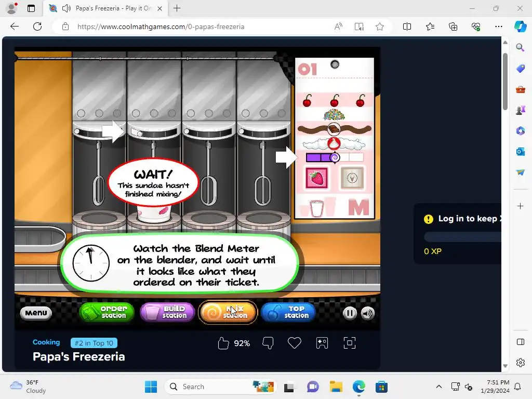Dislike the game with thumbs down

pyautogui.click(x=268, y=343)
